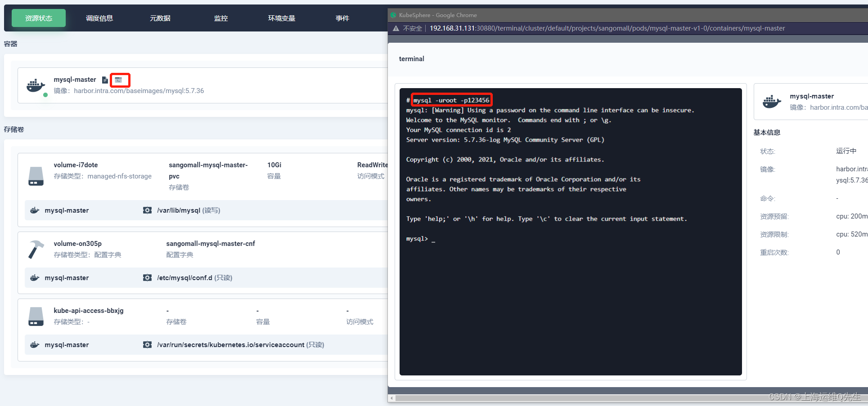Click the terminal heading in popup window
868x406 pixels.
(412, 59)
